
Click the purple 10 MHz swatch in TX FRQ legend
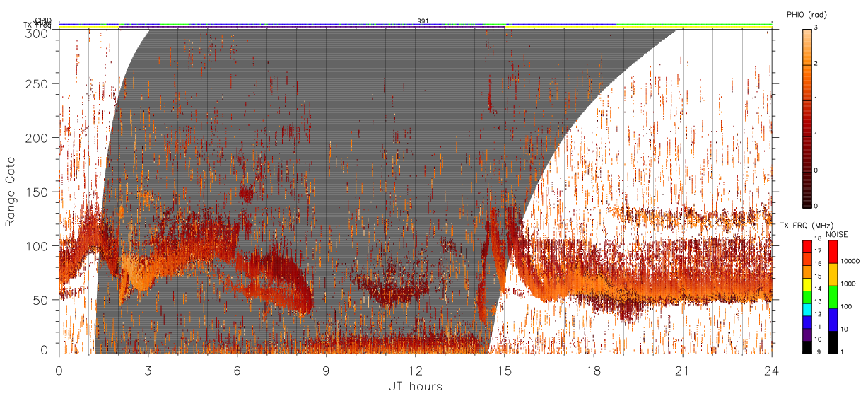807,336
